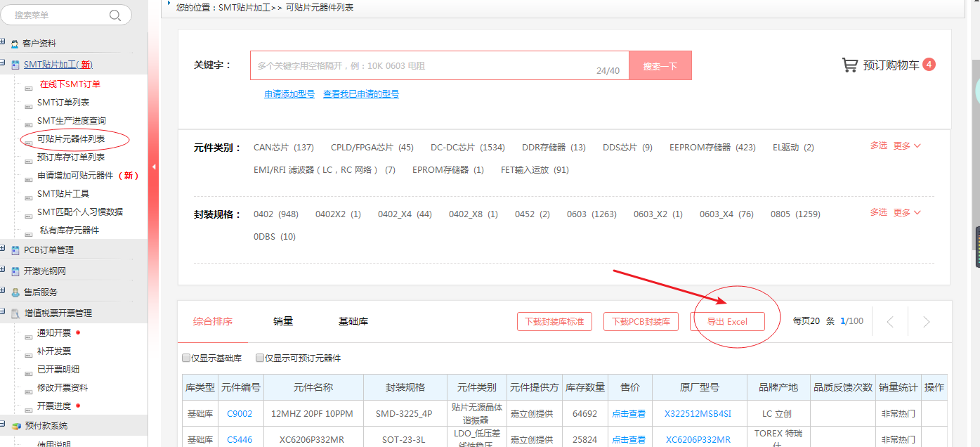Switch to the 销量 sort tab
Viewport: 980px width, 447px height.
[x=283, y=321]
